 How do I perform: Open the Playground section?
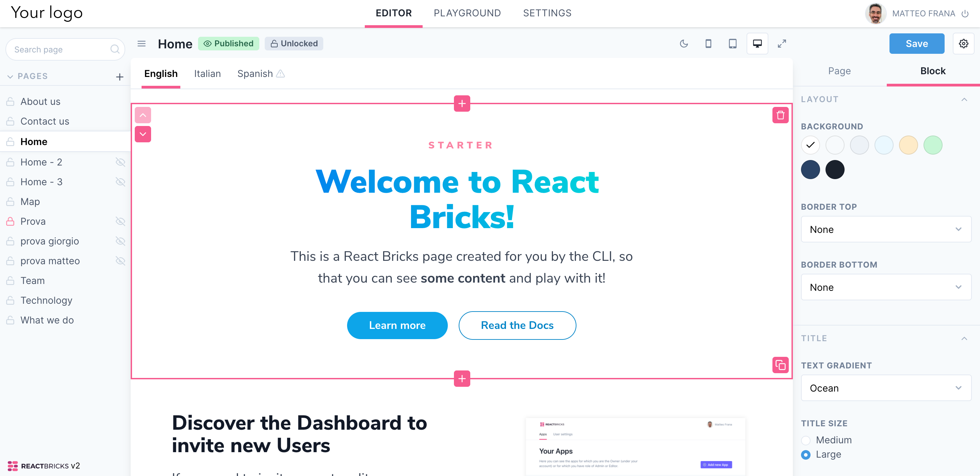(467, 13)
